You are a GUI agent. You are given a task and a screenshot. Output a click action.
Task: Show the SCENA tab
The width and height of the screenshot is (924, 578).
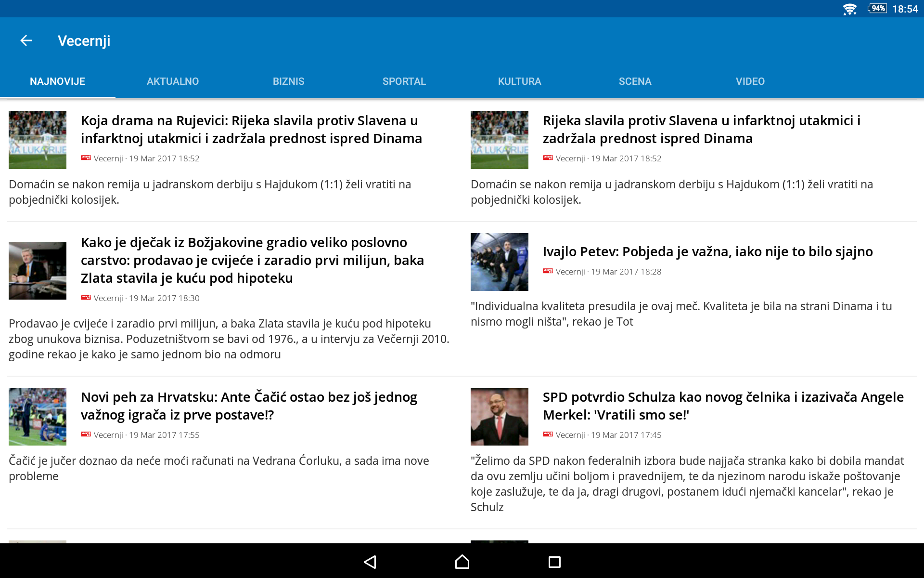635,81
